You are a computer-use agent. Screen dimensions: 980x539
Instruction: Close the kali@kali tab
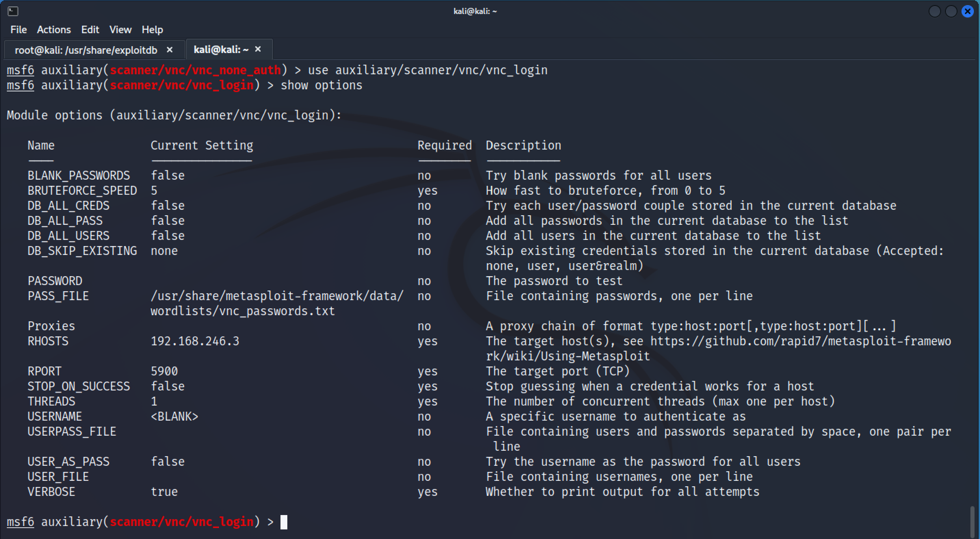tap(258, 49)
